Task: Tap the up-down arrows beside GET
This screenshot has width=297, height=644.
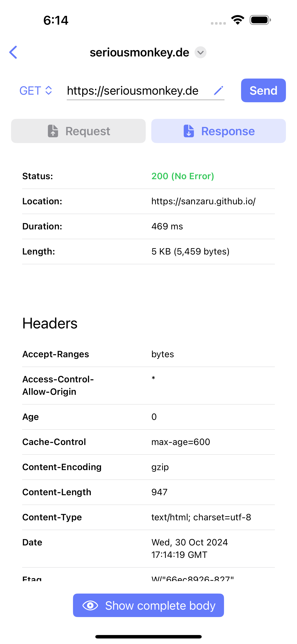Action: coord(49,91)
